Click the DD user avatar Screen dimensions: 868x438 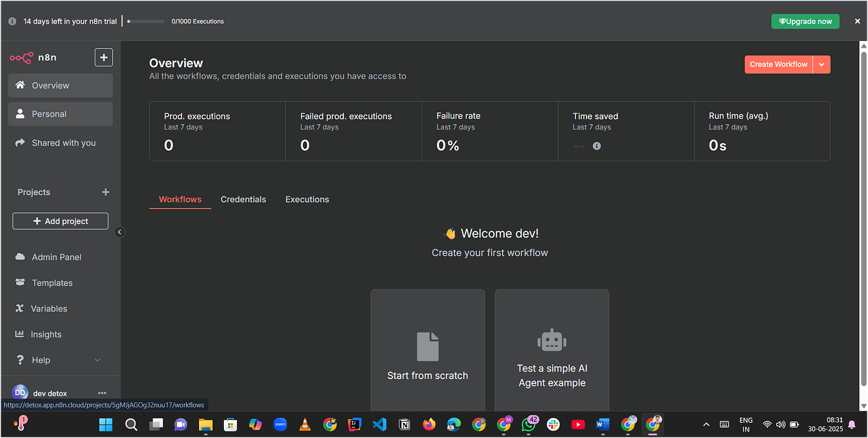[20, 393]
